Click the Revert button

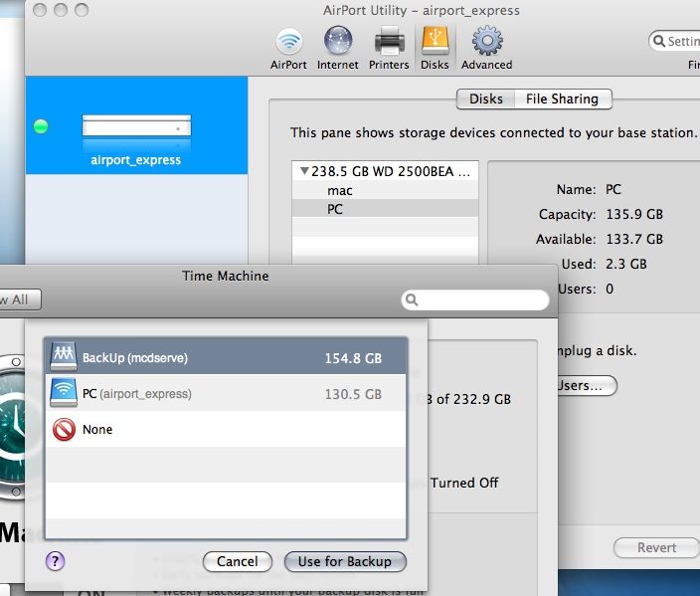656,548
